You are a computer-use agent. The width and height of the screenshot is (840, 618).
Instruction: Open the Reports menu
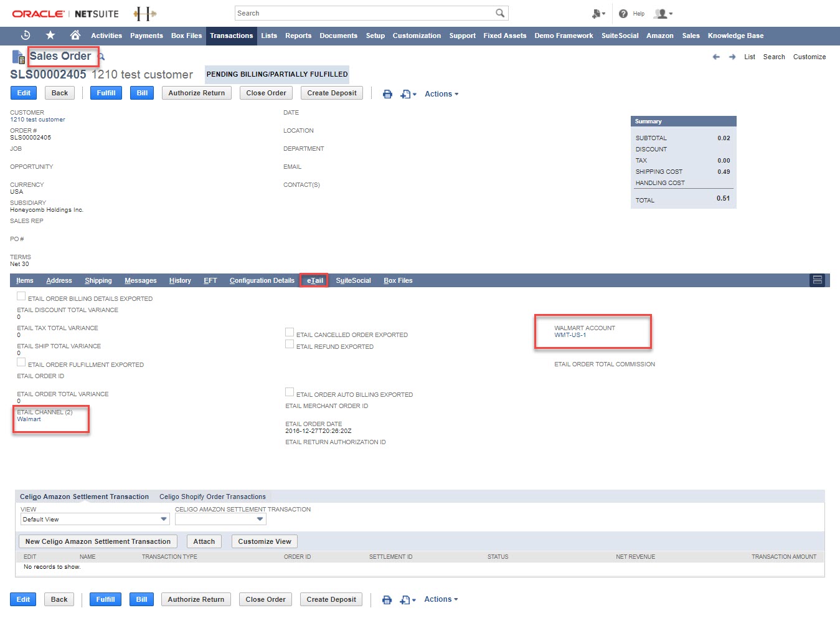click(x=298, y=36)
